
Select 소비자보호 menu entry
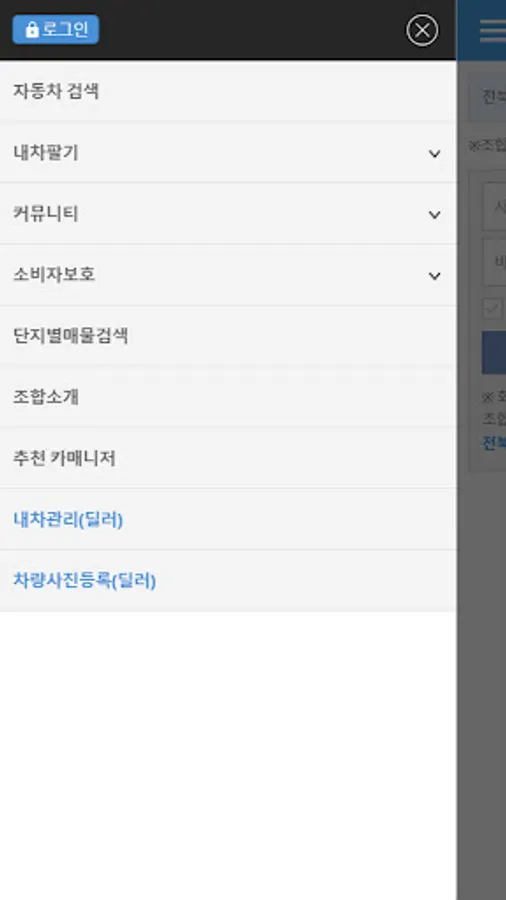pyautogui.click(x=228, y=275)
